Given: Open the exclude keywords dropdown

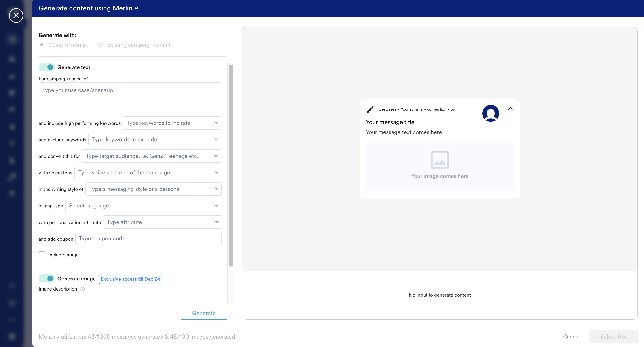Looking at the screenshot, I should (155, 140).
